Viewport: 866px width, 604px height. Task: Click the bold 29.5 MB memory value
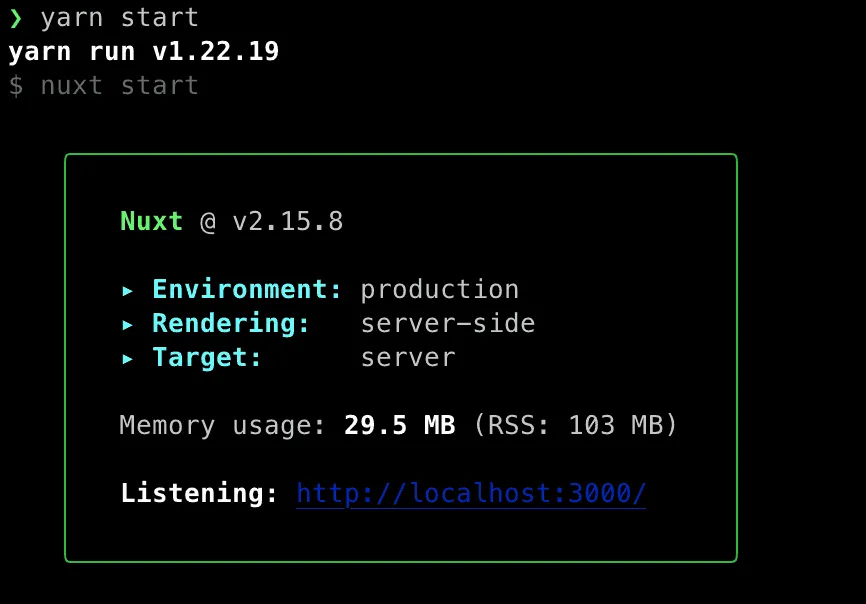[399, 425]
